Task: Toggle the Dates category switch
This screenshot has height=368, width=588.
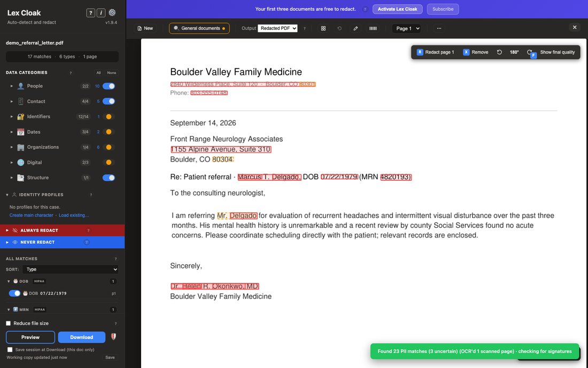Action: coord(109,132)
